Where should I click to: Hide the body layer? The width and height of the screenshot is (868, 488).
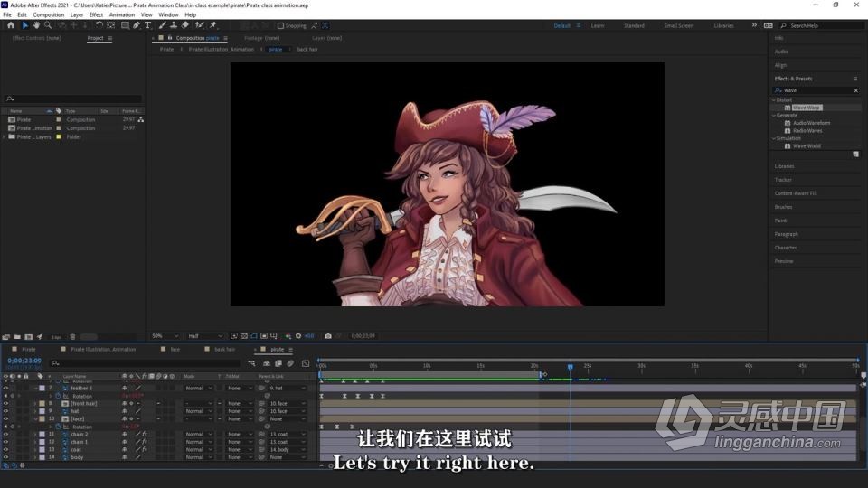(x=6, y=457)
